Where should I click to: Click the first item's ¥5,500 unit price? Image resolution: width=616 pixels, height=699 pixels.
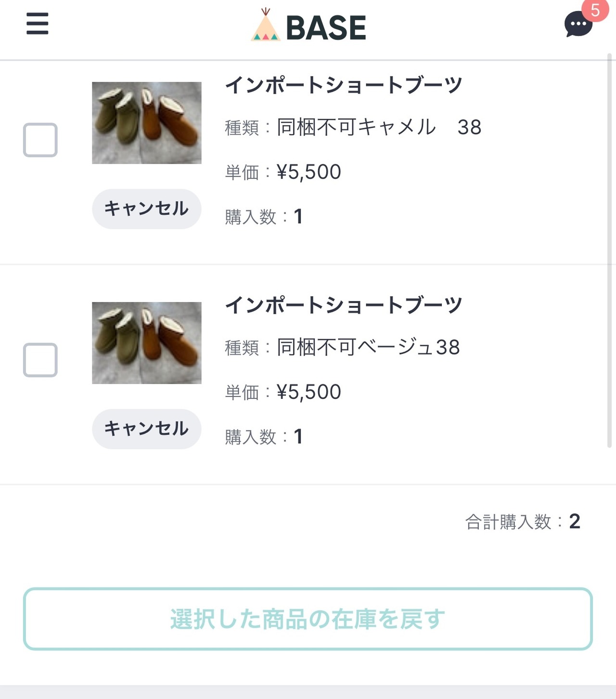[x=308, y=172]
